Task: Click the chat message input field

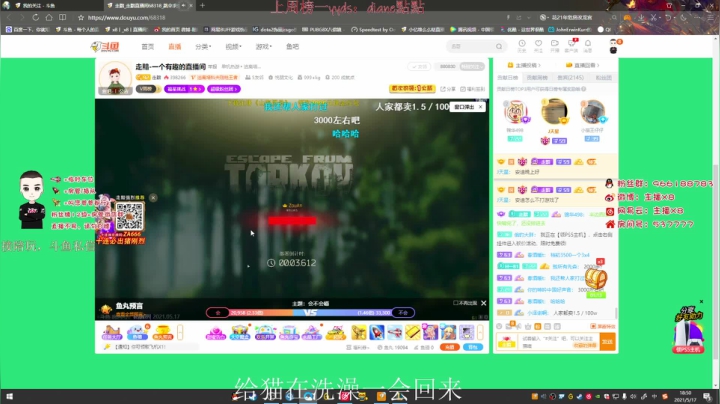Action: [x=559, y=342]
